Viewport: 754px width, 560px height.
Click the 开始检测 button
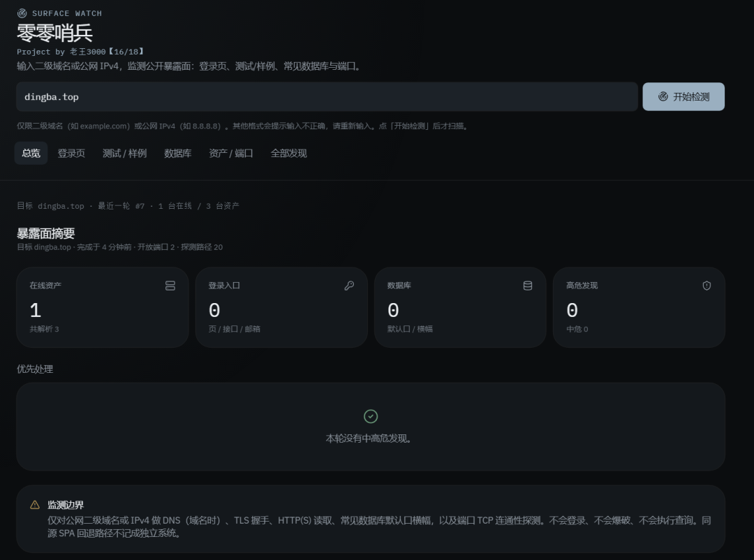[x=683, y=96]
